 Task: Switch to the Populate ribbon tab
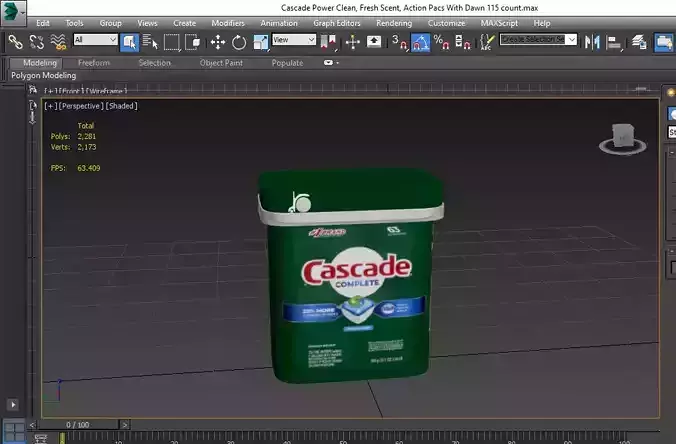(287, 63)
